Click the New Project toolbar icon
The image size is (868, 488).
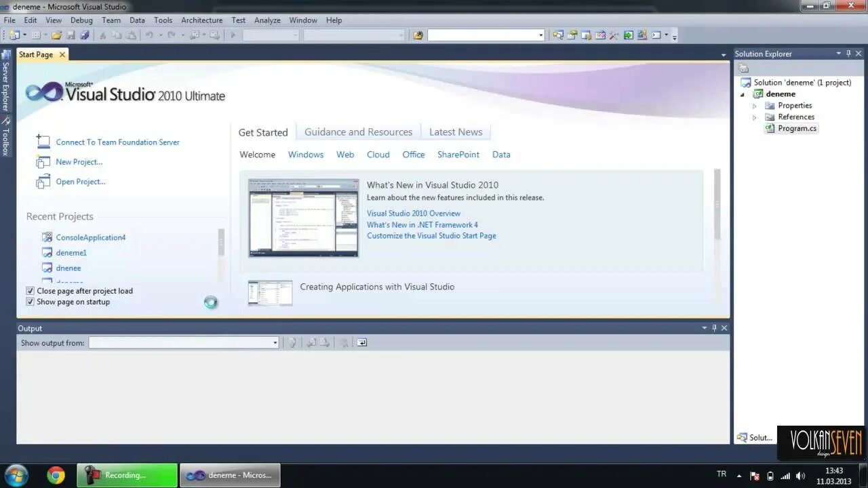pos(14,35)
